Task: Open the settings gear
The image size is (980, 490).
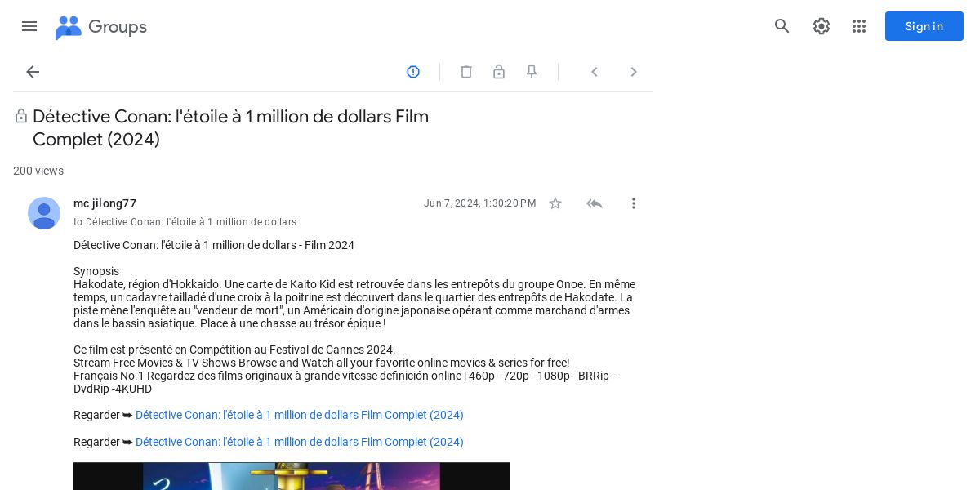Action: [x=822, y=26]
